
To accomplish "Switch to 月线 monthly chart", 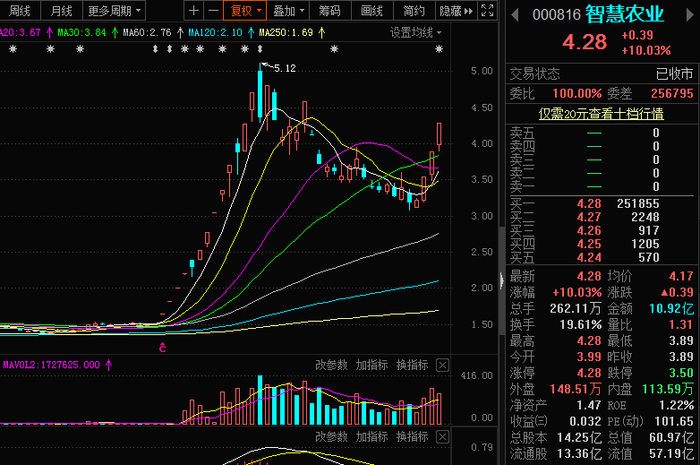I will [61, 11].
